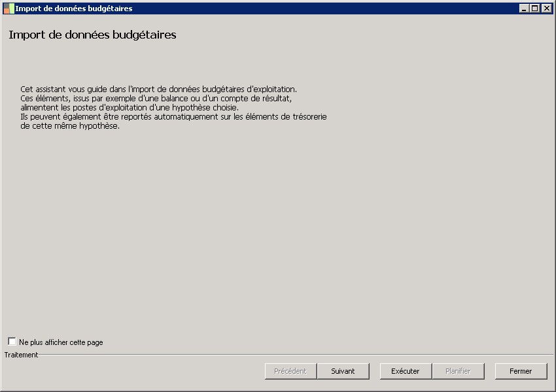Click the "Cet assistant vous guide" text line
This screenshot has width=556, height=392.
pyautogui.click(x=158, y=89)
